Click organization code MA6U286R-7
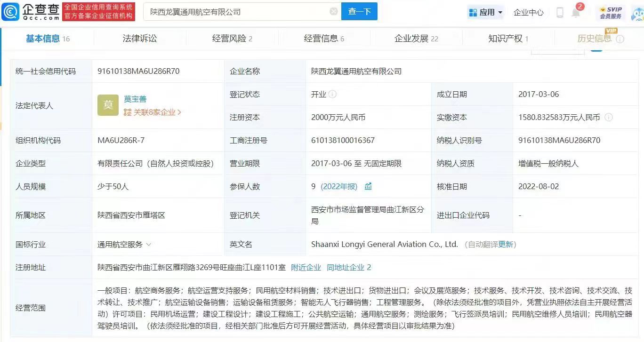The height and width of the screenshot is (342, 644). tap(121, 140)
